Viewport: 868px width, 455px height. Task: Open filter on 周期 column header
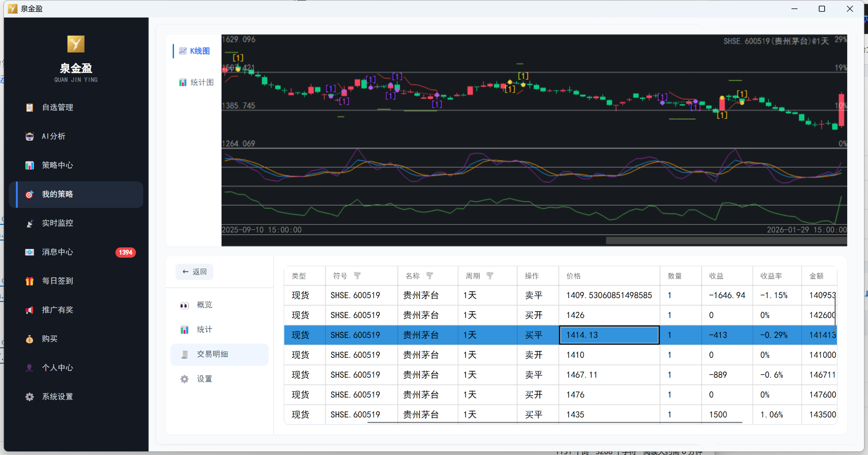[490, 276]
